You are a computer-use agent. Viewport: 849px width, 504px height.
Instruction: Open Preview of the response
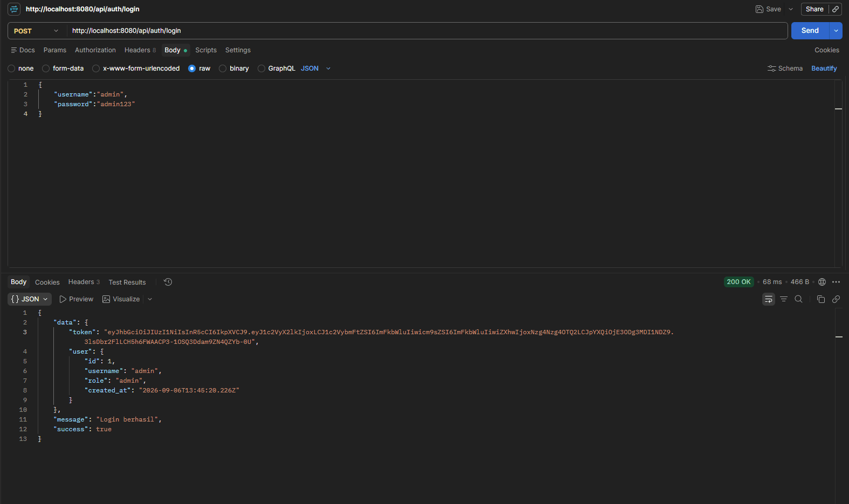[76, 299]
